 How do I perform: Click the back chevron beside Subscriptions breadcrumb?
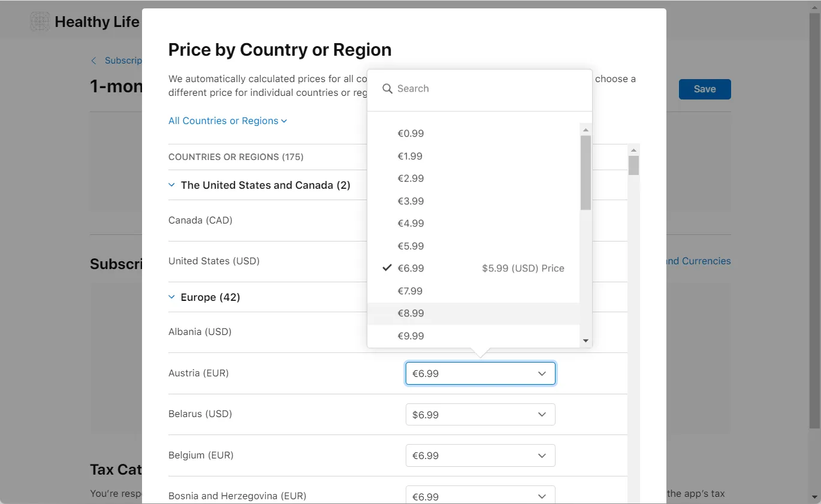pos(94,61)
